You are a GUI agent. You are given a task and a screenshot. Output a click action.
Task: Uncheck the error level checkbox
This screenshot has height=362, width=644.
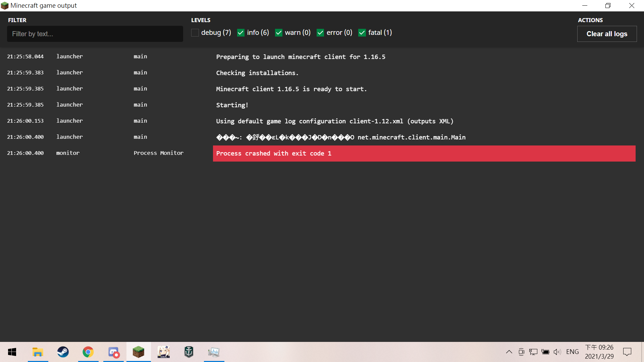pyautogui.click(x=320, y=33)
